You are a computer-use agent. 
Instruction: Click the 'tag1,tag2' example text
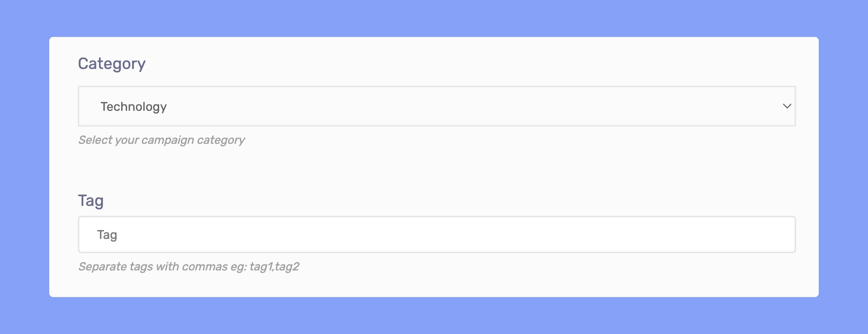[x=274, y=267]
